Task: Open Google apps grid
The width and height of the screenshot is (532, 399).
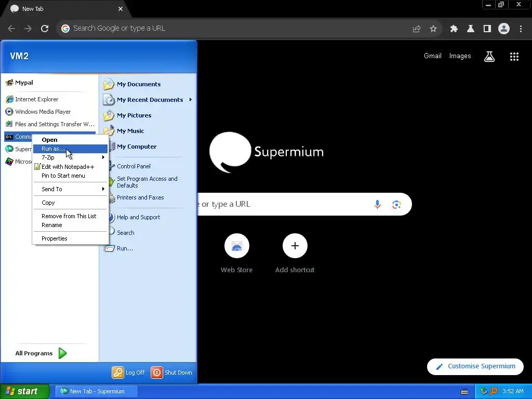Action: pyautogui.click(x=514, y=56)
